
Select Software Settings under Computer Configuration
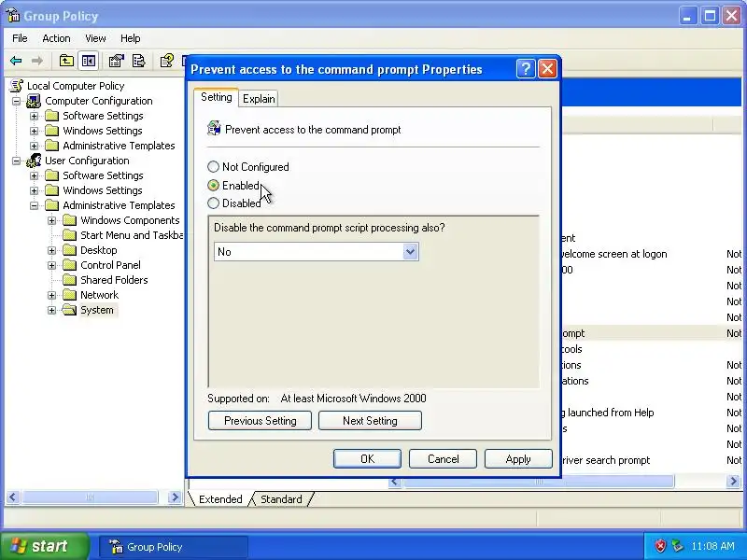pyautogui.click(x=103, y=116)
